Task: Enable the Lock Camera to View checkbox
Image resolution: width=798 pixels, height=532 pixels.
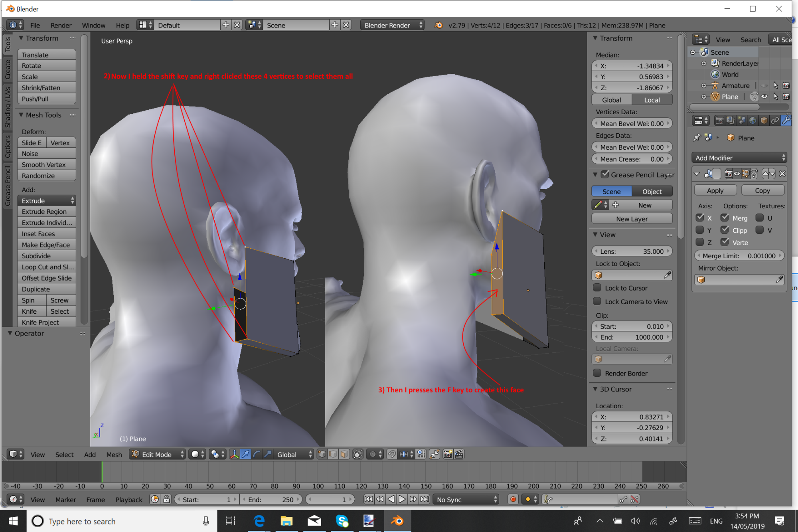Action: (597, 301)
